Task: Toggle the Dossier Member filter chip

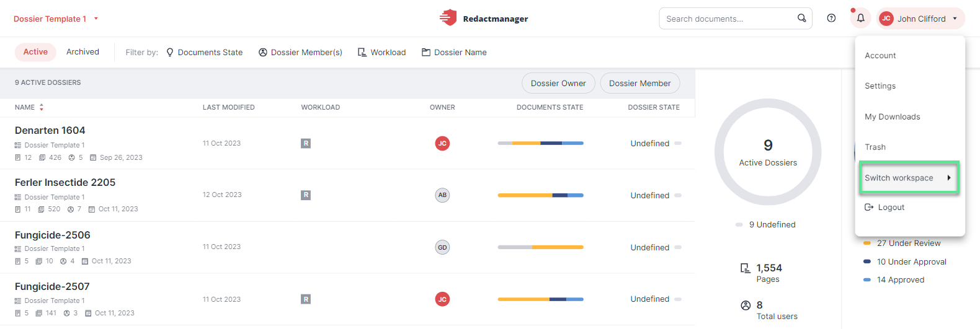Action: click(639, 83)
